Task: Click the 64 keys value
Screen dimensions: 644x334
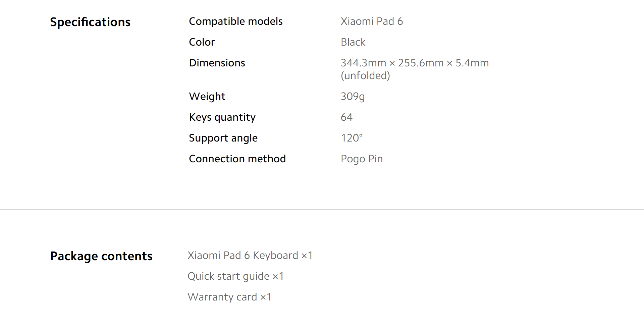Action: 346,117
